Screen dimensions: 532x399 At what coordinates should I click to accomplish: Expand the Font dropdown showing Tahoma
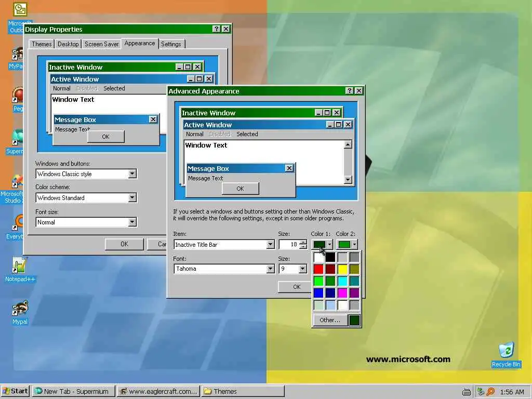pyautogui.click(x=270, y=269)
